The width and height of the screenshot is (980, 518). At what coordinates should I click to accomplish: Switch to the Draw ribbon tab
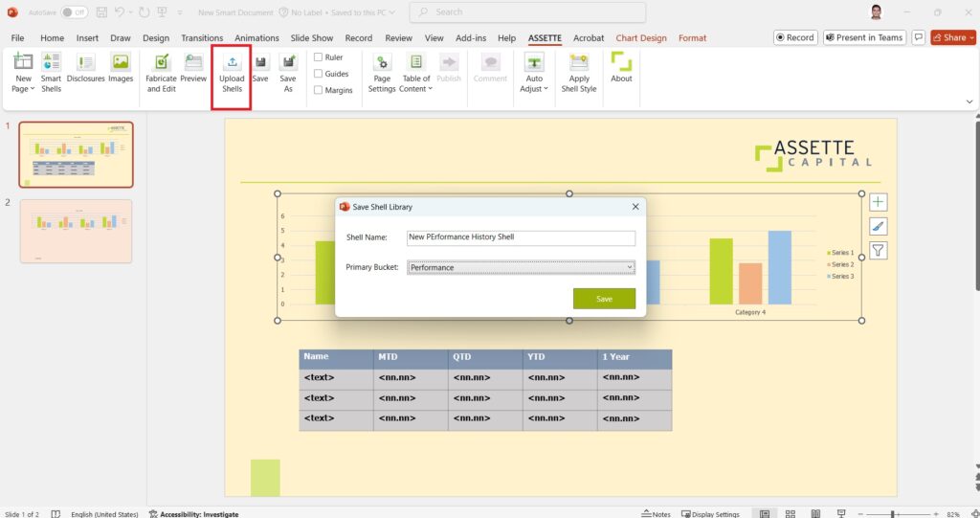coord(120,37)
